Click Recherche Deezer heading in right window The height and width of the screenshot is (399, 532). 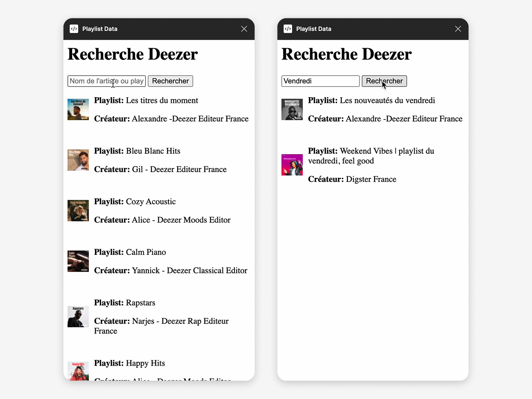pyautogui.click(x=346, y=54)
